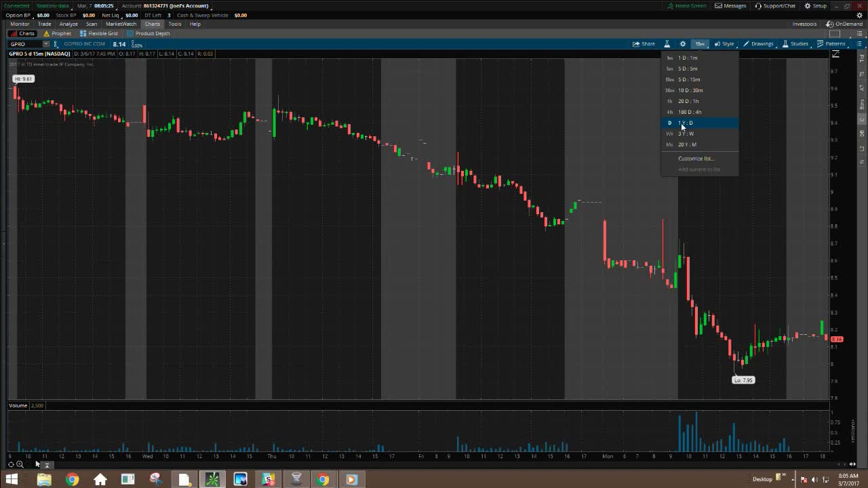Open Support/Chat
The width and height of the screenshot is (868, 488).
[774, 5]
